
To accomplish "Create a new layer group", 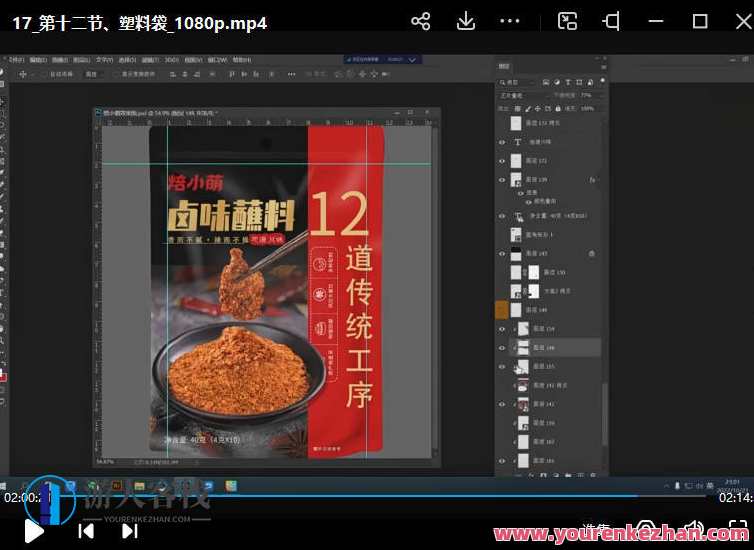I will pyautogui.click(x=568, y=475).
